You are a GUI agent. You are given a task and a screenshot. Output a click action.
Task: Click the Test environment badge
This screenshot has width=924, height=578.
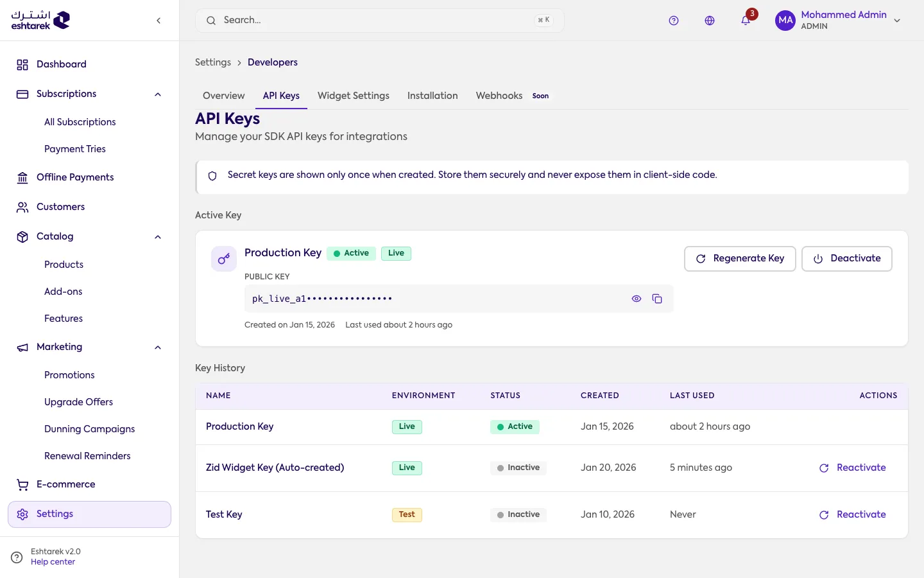coord(407,514)
